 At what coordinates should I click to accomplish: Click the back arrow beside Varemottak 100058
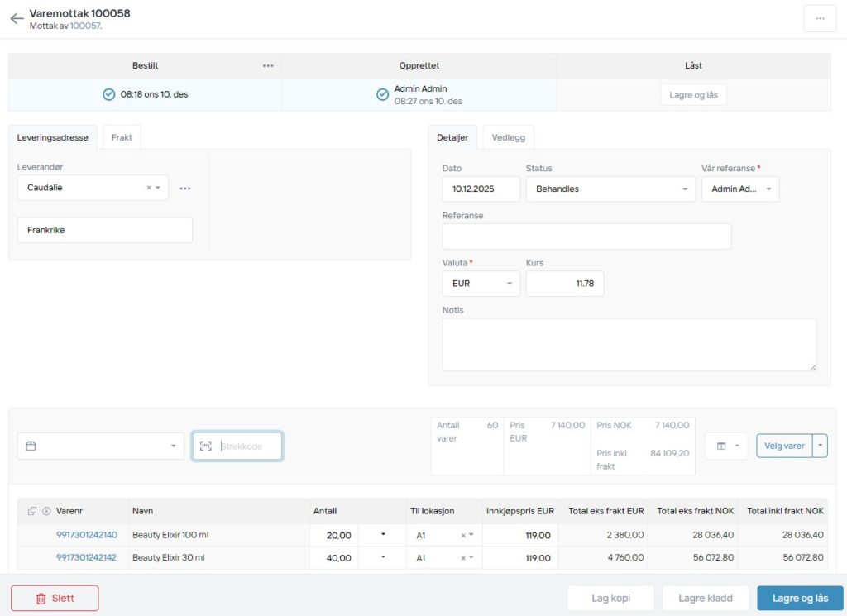pyautogui.click(x=17, y=19)
